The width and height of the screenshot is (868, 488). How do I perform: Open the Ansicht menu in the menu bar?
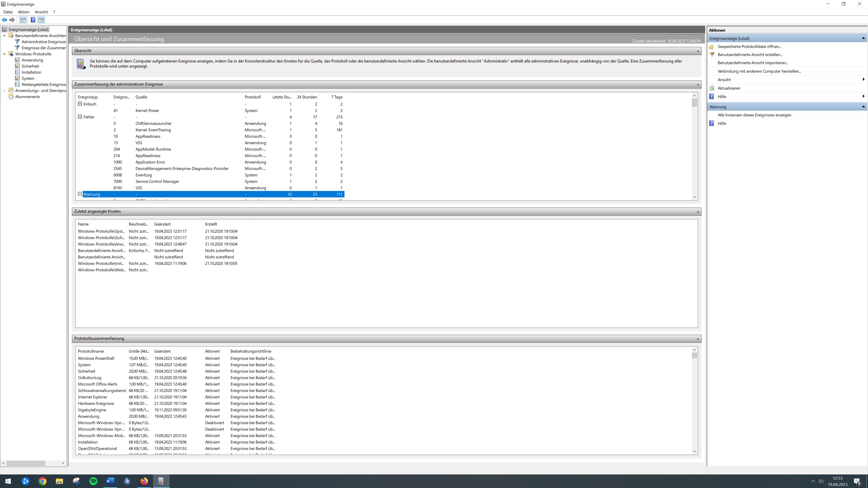(x=41, y=12)
